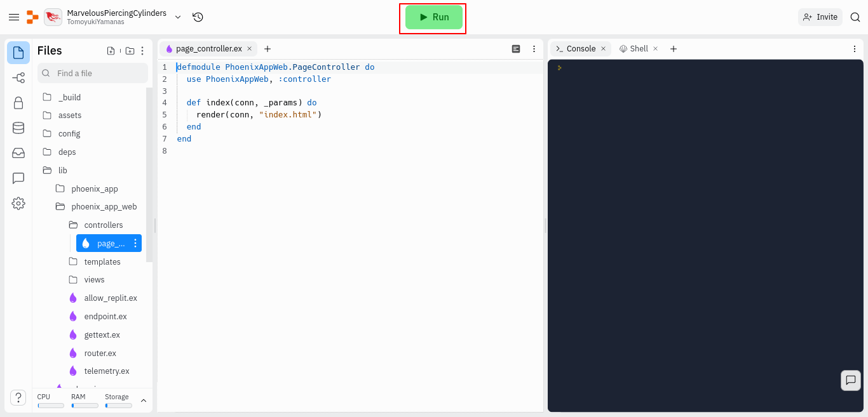Collapse the controllers folder

coord(105,225)
